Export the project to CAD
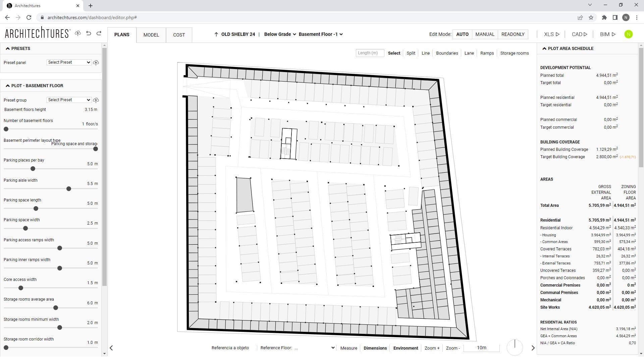644x362 pixels. [x=579, y=34]
